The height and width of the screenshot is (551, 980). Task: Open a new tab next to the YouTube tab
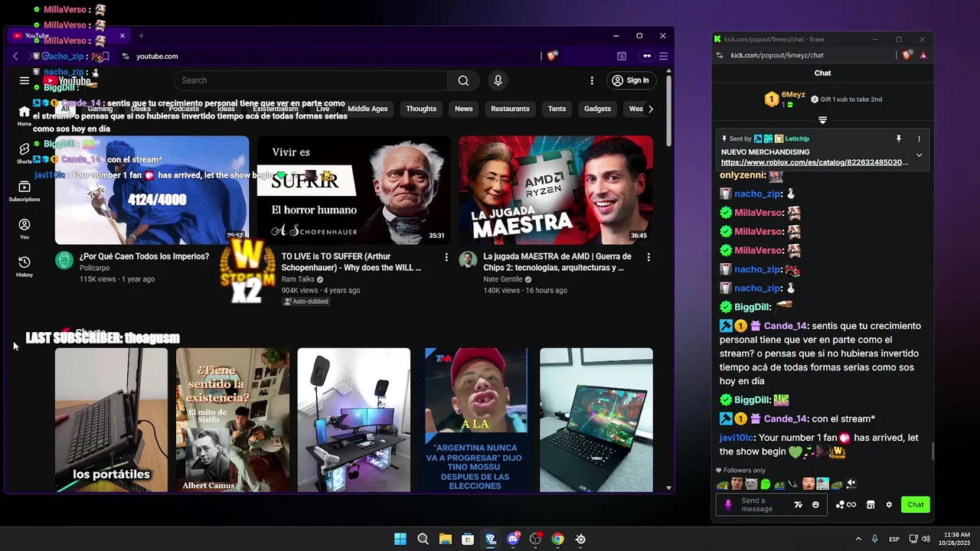coord(141,35)
